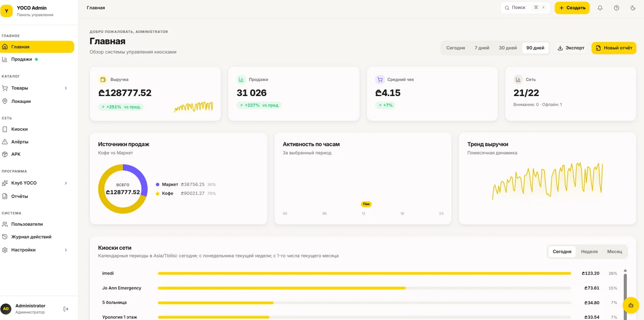Click the Новый отчёт button
Screen dimensions: 644x320
(x=614, y=48)
